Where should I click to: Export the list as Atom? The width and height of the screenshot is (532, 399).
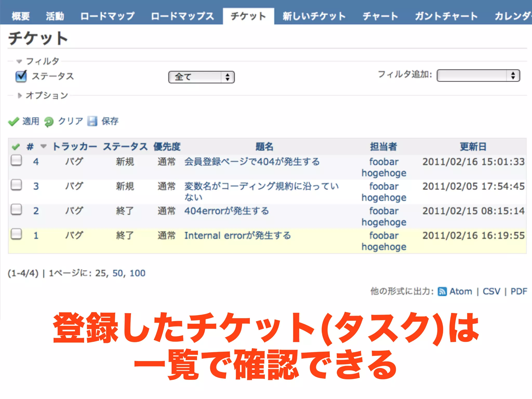tap(461, 291)
